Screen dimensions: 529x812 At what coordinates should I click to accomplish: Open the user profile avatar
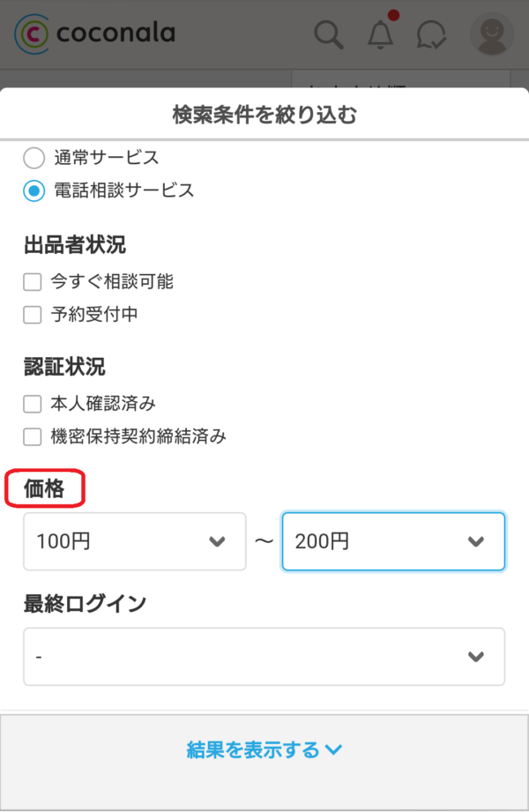point(492,34)
